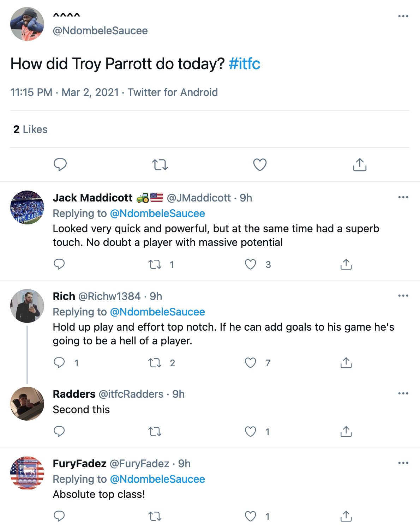Open @NdombeleSaucee mention in FuryFadez's reply
The width and height of the screenshot is (420, 530).
point(157,479)
